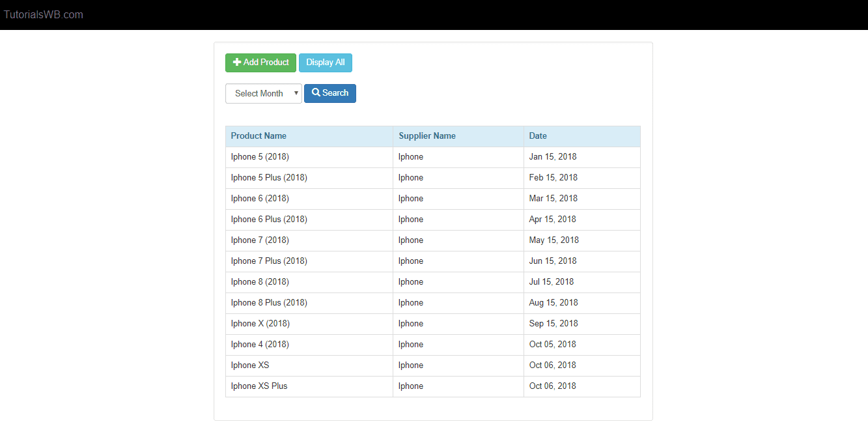Image resolution: width=868 pixels, height=428 pixels.
Task: Click the green Add Product button
Action: pos(260,63)
